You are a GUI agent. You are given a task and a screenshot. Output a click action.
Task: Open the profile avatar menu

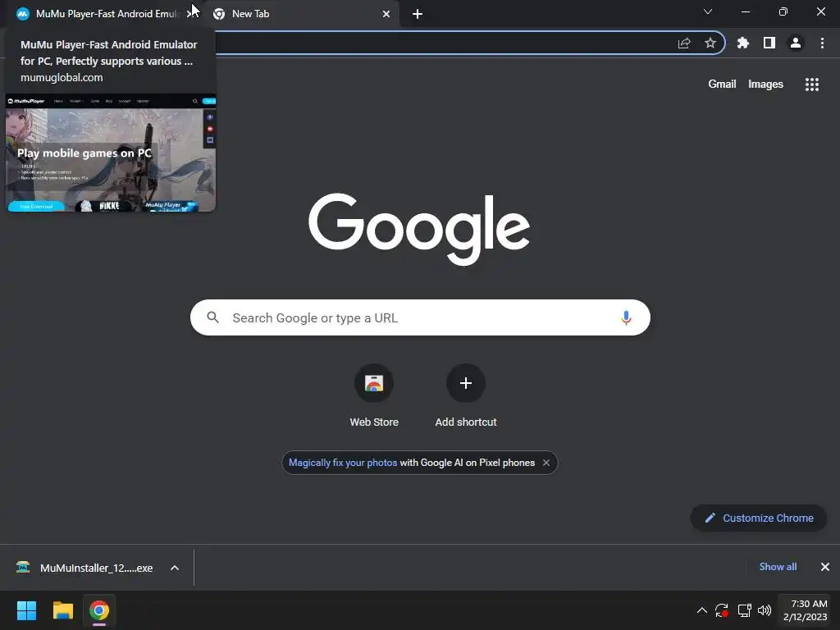coord(796,43)
